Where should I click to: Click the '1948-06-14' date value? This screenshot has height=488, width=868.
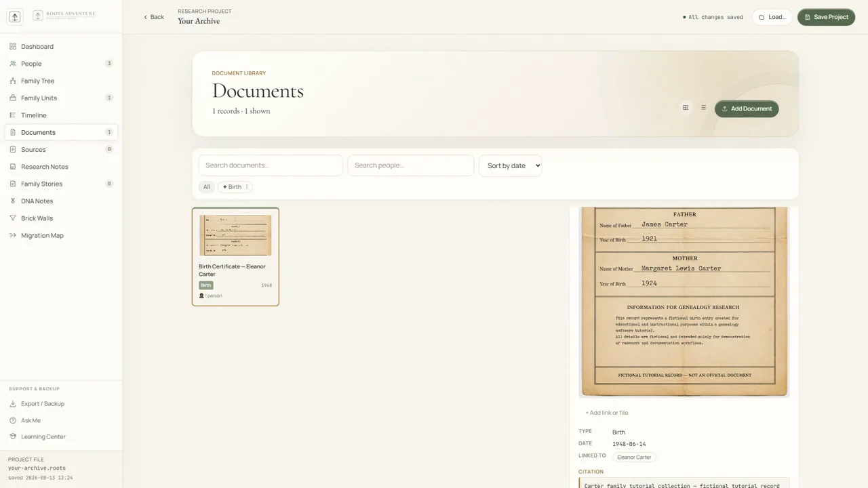tap(629, 444)
